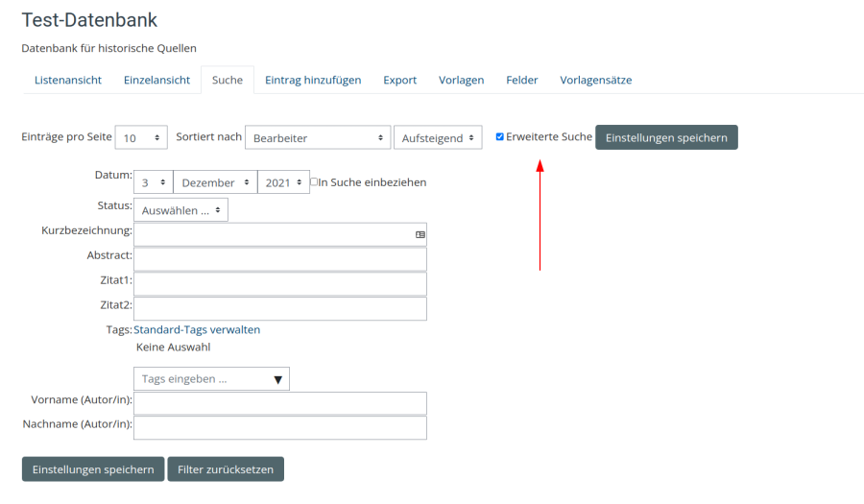Click into the Abstract text field

point(280,259)
